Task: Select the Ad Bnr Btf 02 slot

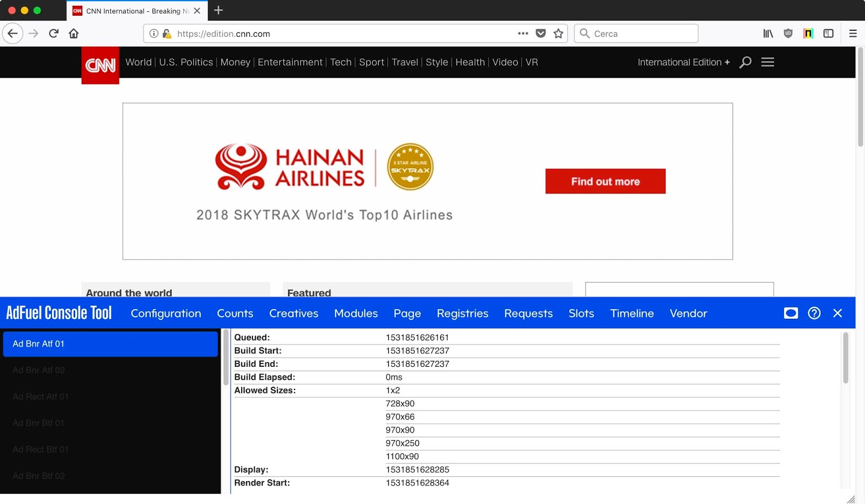Action: [110, 476]
